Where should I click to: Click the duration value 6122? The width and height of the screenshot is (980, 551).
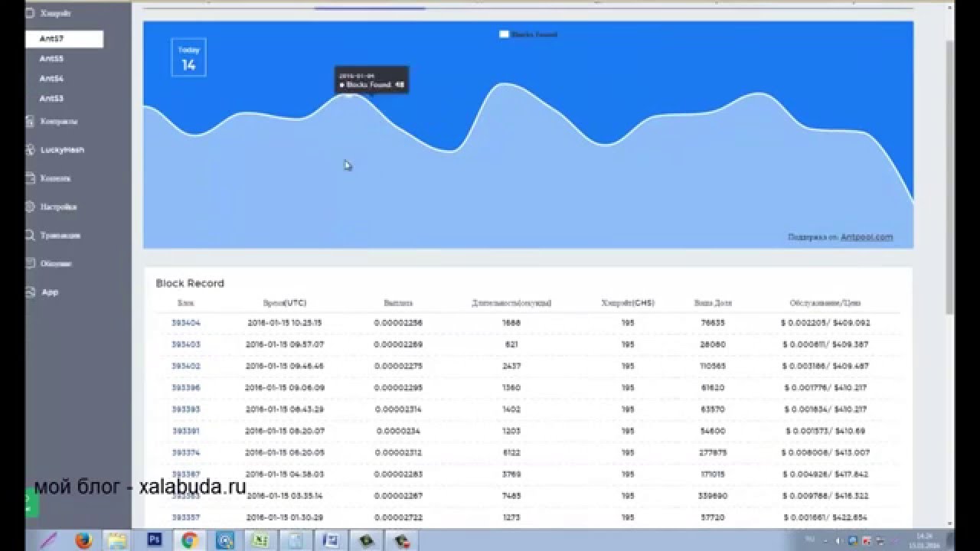[x=511, y=452]
